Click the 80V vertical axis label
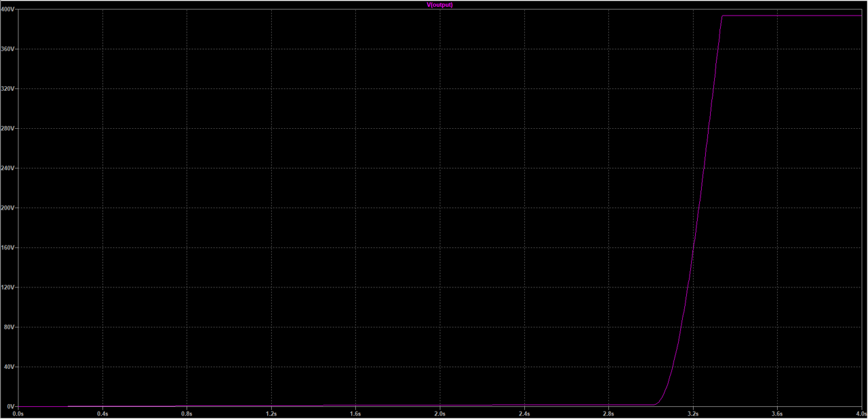Viewport: 868px width, 419px height. tap(9, 327)
